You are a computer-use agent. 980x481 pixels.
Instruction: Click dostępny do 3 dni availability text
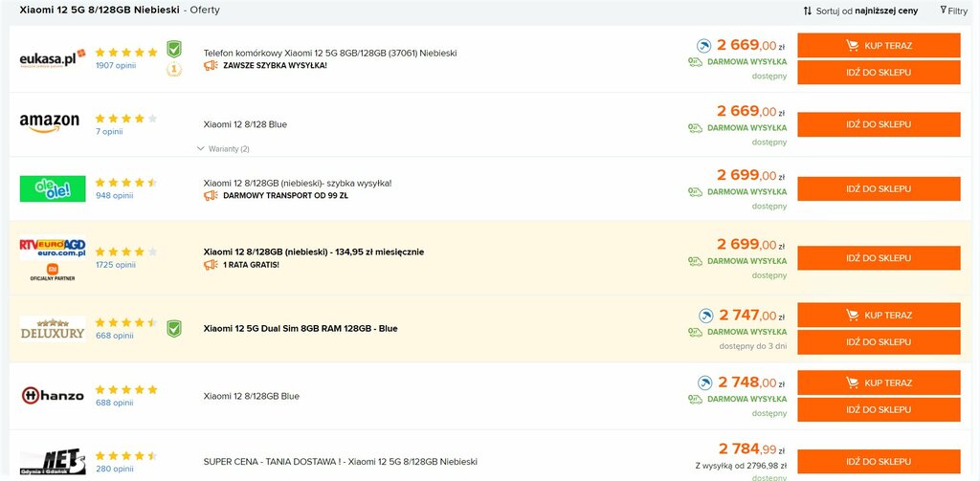click(x=752, y=345)
